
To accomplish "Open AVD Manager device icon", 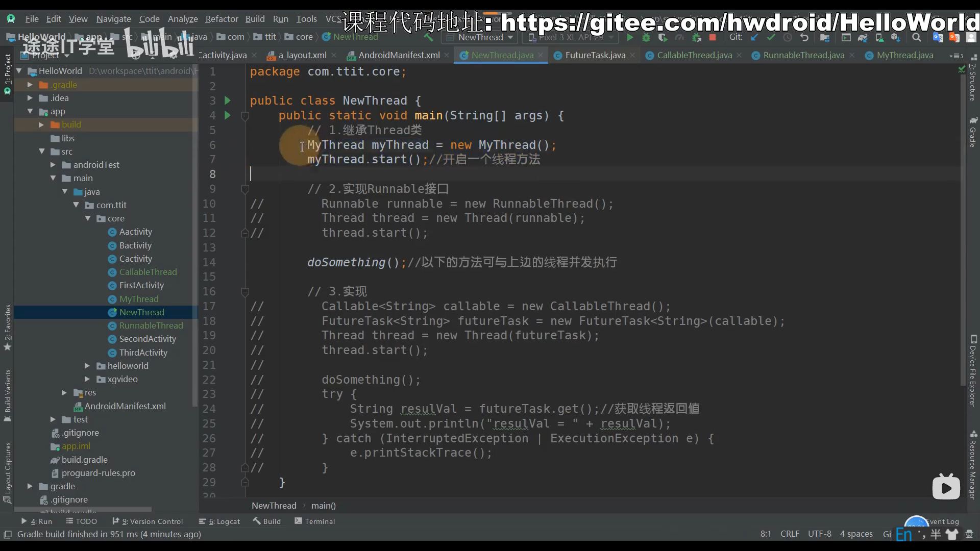I will (879, 37).
